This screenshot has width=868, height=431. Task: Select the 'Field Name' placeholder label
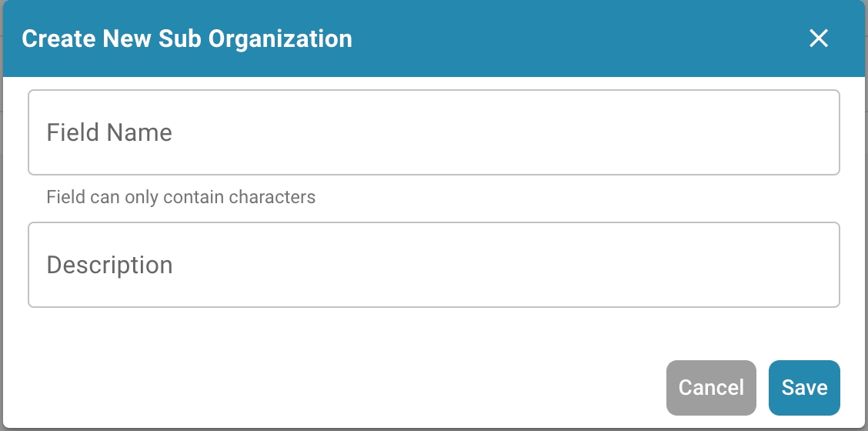(x=109, y=132)
